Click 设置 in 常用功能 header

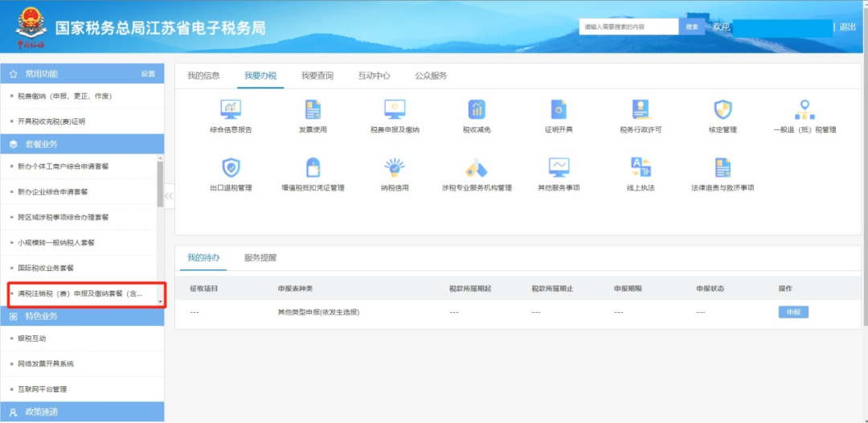(148, 74)
